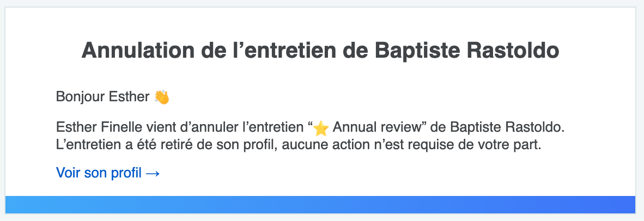644x221 pixels.
Task: Click "Baptiste Rastoldo" in the heading
Action: (x=467, y=51)
